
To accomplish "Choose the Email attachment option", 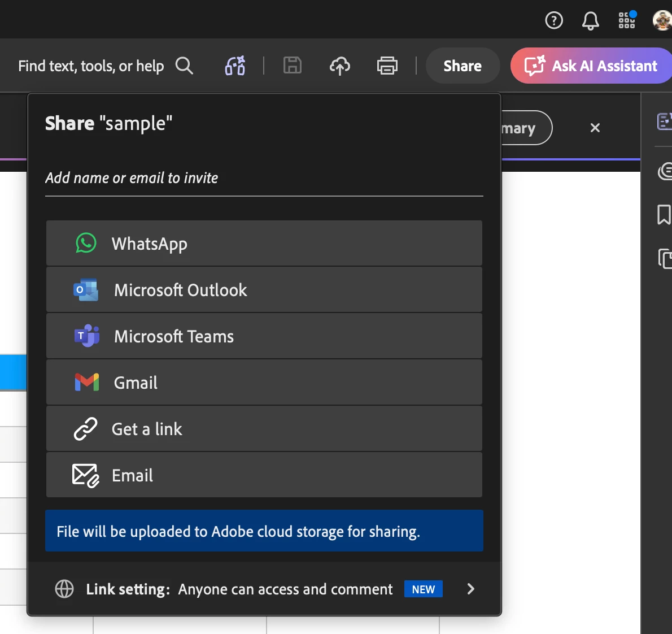I will (x=264, y=475).
